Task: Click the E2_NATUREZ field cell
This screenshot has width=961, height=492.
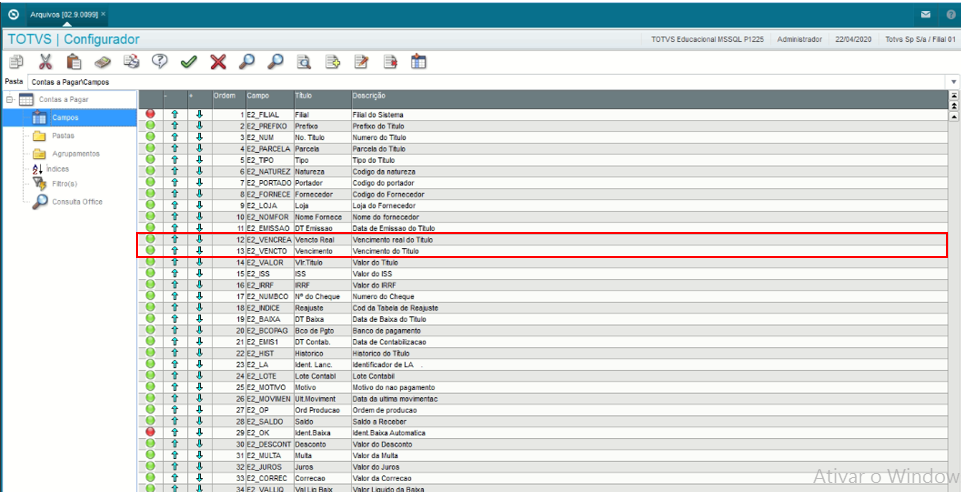Action: (269, 172)
